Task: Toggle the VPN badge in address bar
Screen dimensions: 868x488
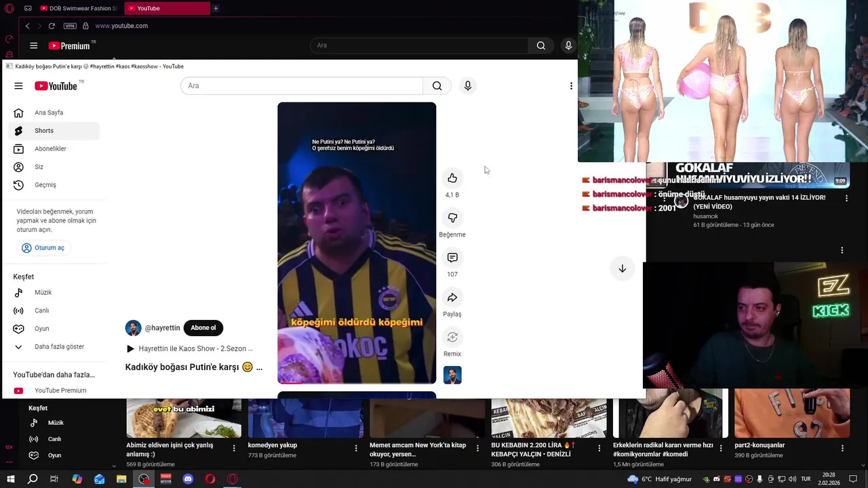Action: click(x=70, y=26)
